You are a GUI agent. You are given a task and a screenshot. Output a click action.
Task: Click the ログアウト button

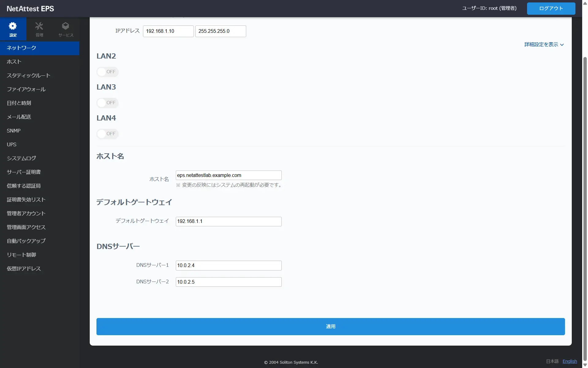551,9
